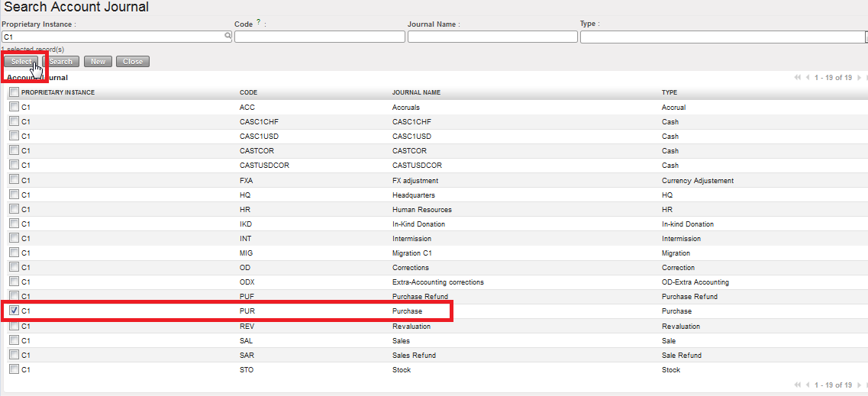Click previous page arrow above the table

click(808, 78)
